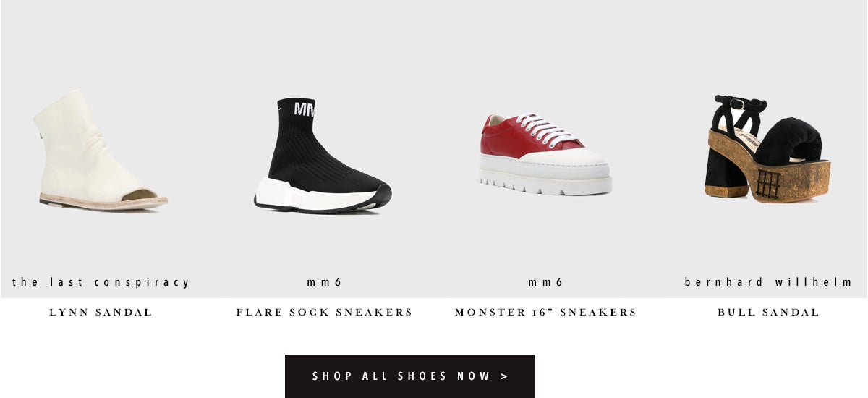Screen dimensions: 868x398
Task: Open the BULL SANDAL product name
Action: [769, 313]
